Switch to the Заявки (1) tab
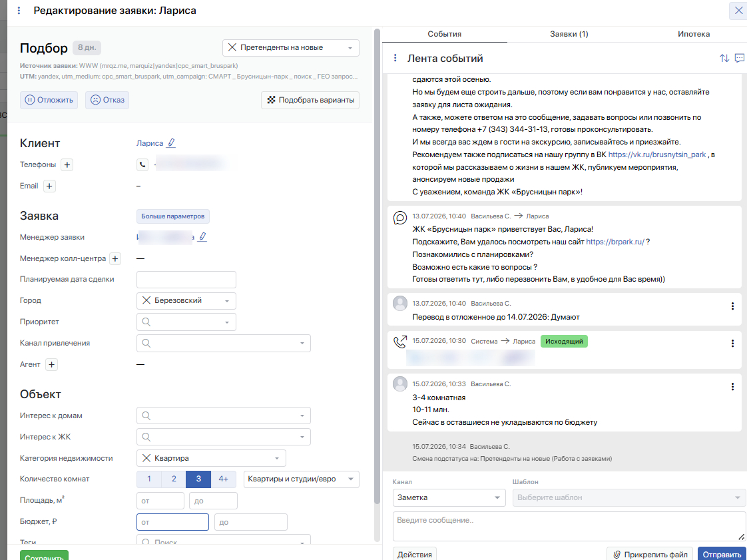This screenshot has height=560, width=747. coord(569,35)
